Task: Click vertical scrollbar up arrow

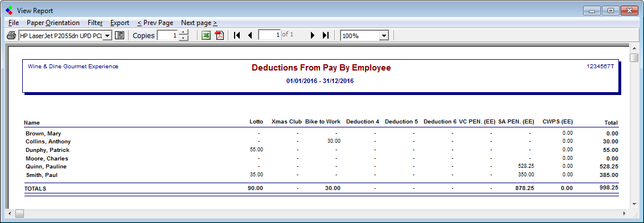Action: [634, 48]
